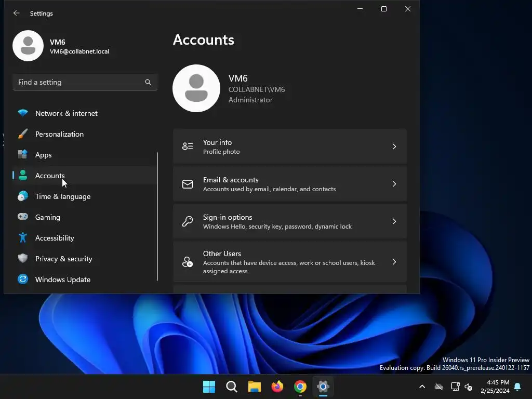The width and height of the screenshot is (532, 399).
Task: Expand Sign-in options chevron
Action: [x=394, y=221]
